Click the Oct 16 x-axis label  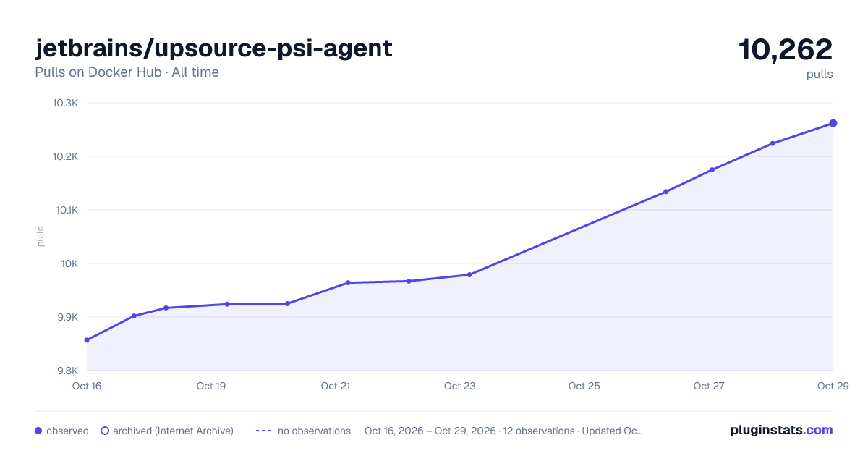[87, 386]
